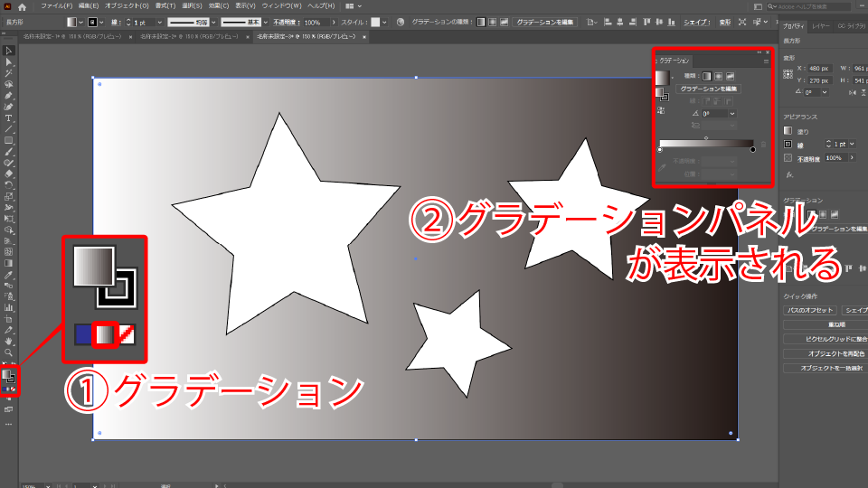
Task: Click the Recolor Artwork wheel icon
Action: coord(401,22)
